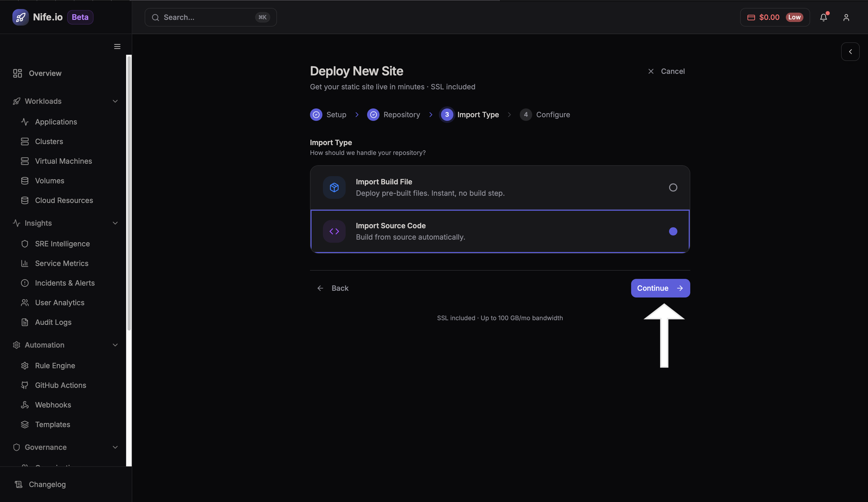Collapse the Insights section
This screenshot has height=502, width=868.
click(115, 223)
